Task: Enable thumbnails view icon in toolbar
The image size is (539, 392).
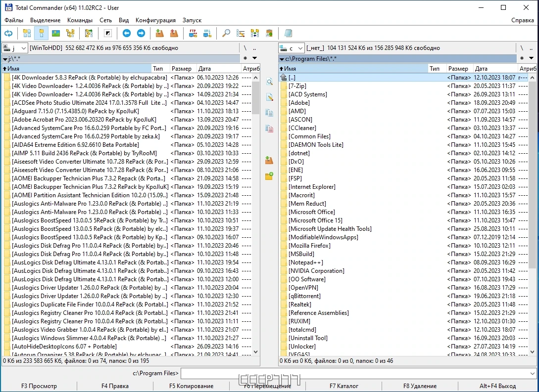Action: point(56,33)
